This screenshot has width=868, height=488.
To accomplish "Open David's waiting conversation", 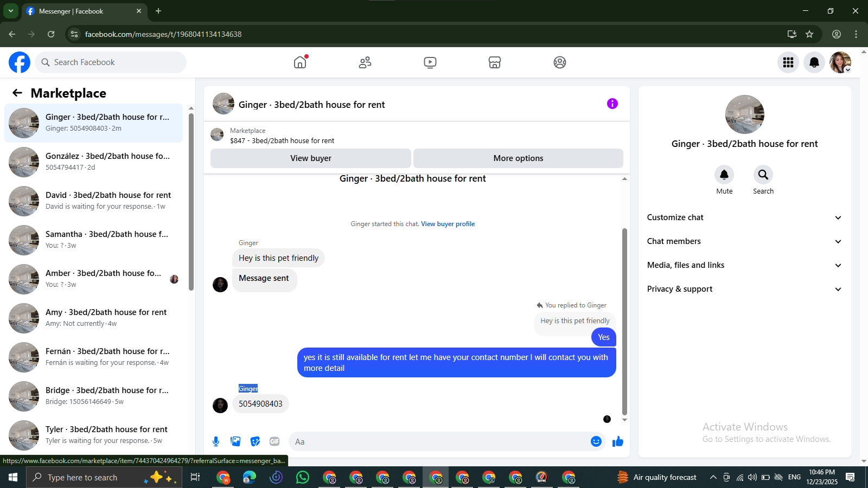I will coord(93,201).
